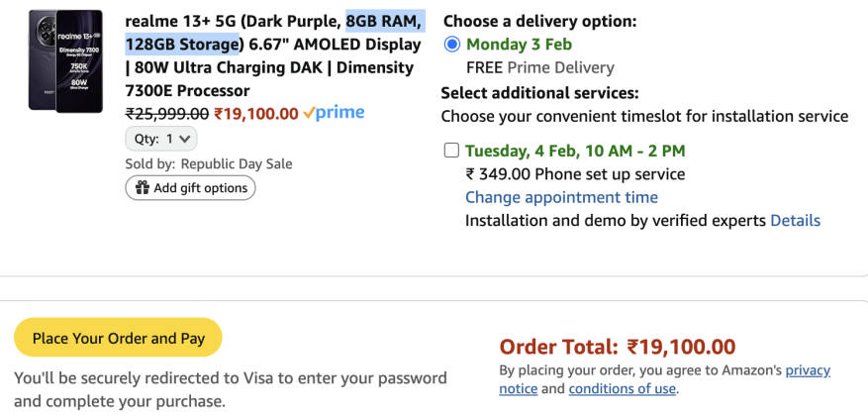Click the ₹19,100.00 discounted item price

tap(255, 113)
